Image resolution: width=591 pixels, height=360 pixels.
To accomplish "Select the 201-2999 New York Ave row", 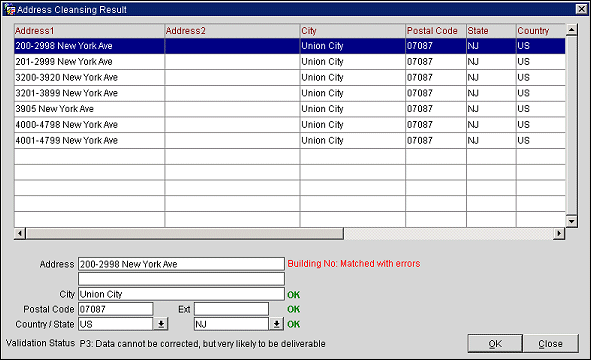I will pyautogui.click(x=289, y=61).
